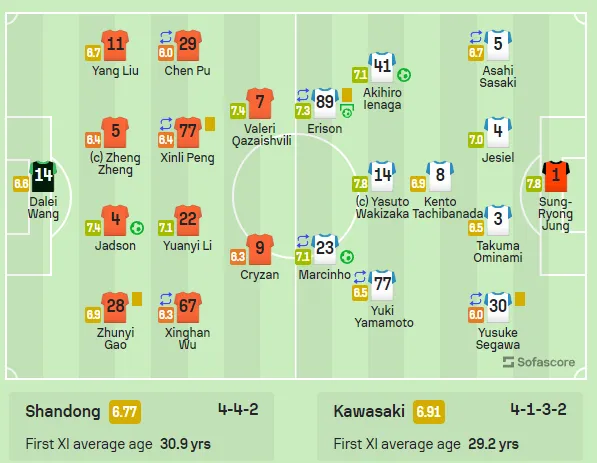The height and width of the screenshot is (463, 597).
Task: Click the yellow card by Yusuke Segawa
Action: tap(520, 299)
